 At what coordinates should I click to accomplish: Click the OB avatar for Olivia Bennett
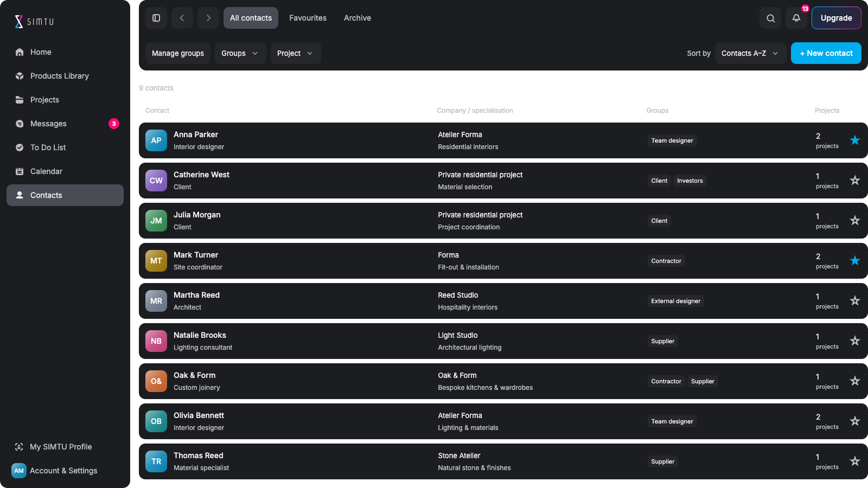click(156, 421)
